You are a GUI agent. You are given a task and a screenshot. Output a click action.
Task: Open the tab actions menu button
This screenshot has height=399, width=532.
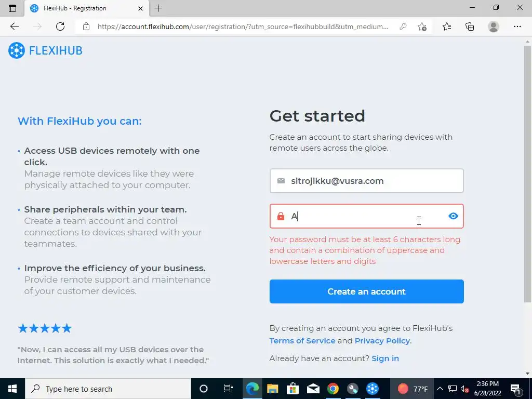click(12, 8)
